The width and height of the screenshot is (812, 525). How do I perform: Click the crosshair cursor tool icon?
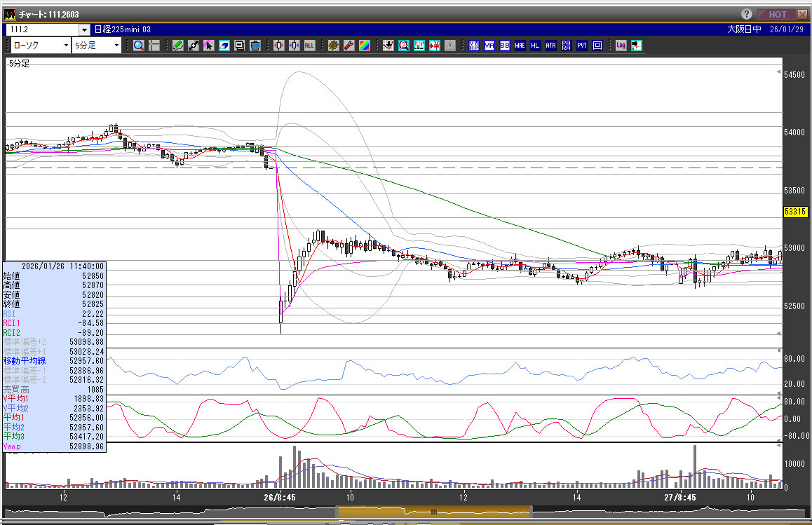(x=154, y=46)
